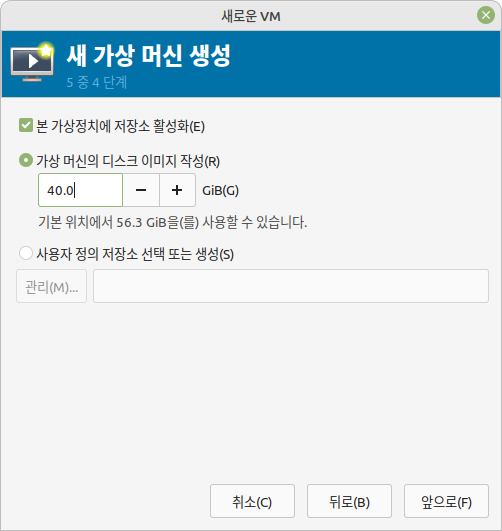Image resolution: width=502 pixels, height=531 pixels.
Task: Toggle 본 가상정치에 저장소 활성화 checkbox
Action: pyautogui.click(x=26, y=126)
